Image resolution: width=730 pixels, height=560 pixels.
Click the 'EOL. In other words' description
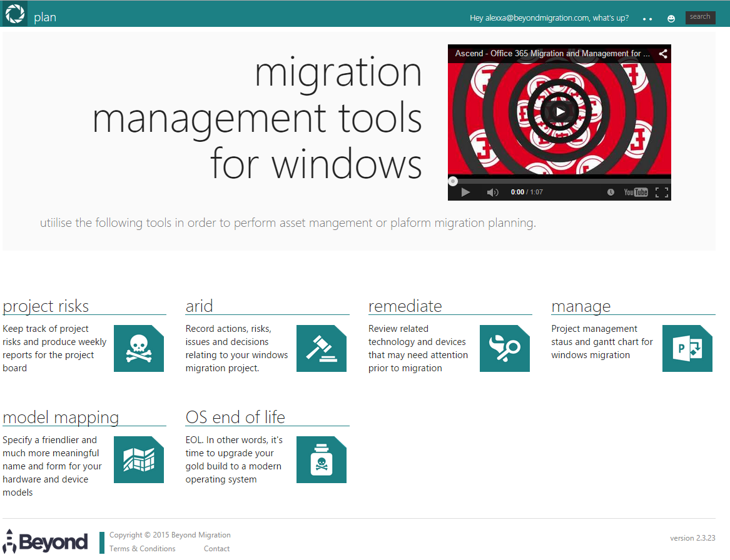pos(234,459)
